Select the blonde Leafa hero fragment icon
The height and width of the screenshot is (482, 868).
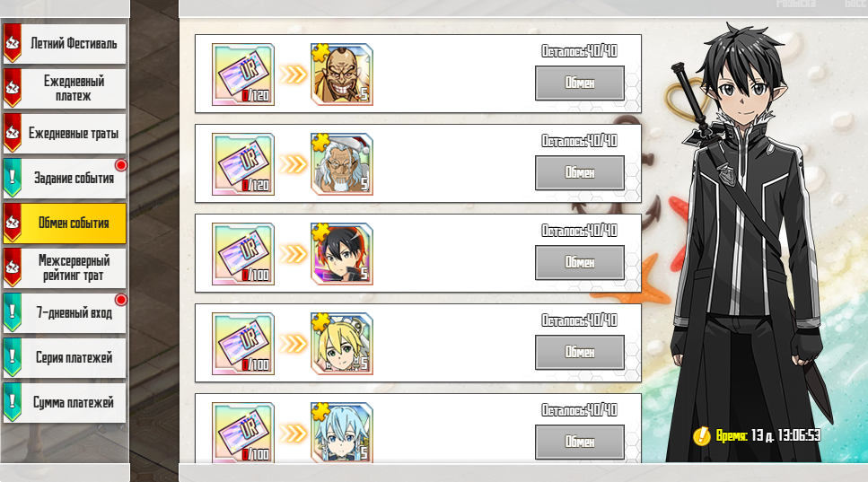[342, 344]
